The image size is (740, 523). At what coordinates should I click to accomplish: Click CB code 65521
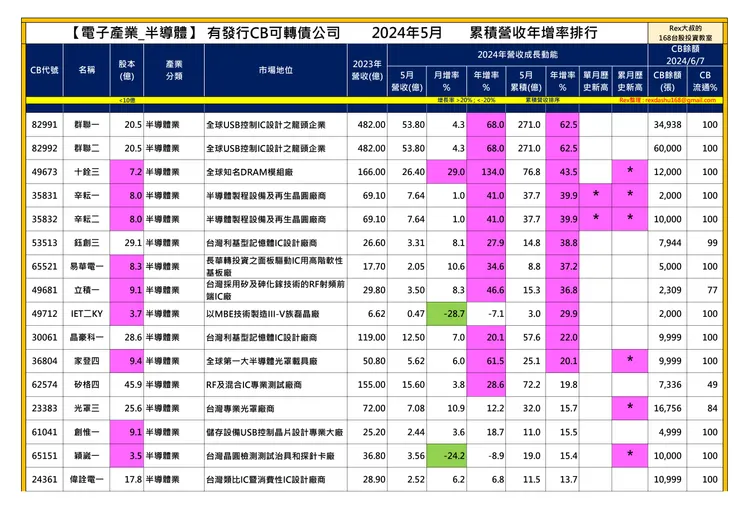[44, 266]
